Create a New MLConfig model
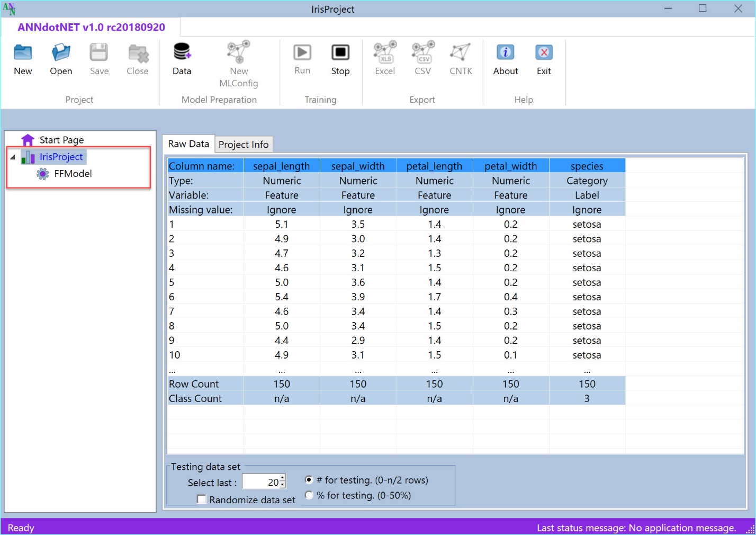Screen dimensions: 756x535 pyautogui.click(x=239, y=52)
